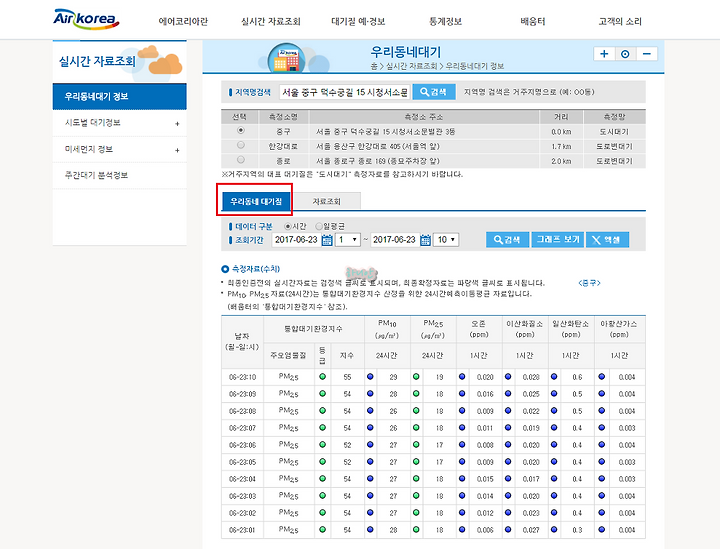Select the 종로 station radio button
720x549 pixels.
241,160
